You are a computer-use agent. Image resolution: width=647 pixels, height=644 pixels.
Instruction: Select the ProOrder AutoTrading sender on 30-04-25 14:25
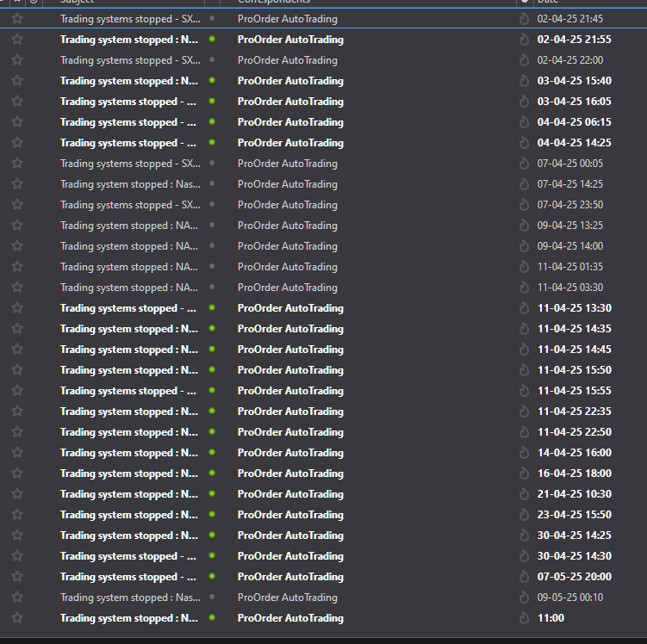click(290, 536)
